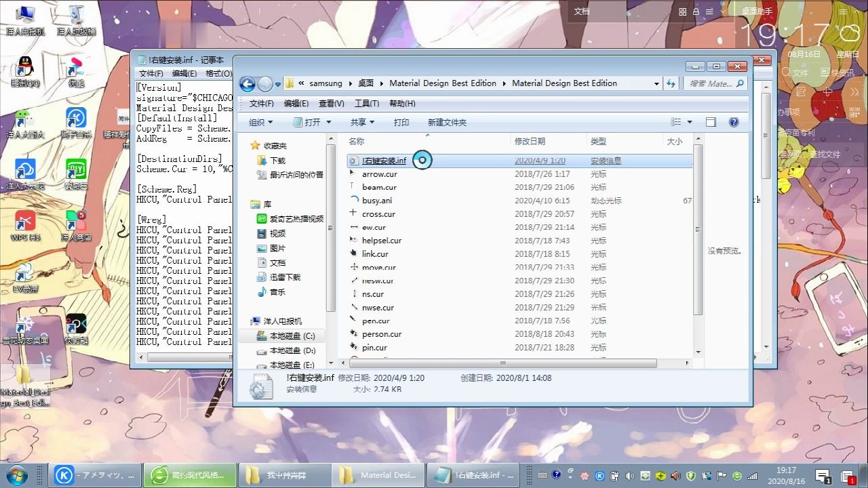Screen dimensions: 868x488
Task: Open Notepad's 格式(O) menu
Action: pyautogui.click(x=218, y=73)
